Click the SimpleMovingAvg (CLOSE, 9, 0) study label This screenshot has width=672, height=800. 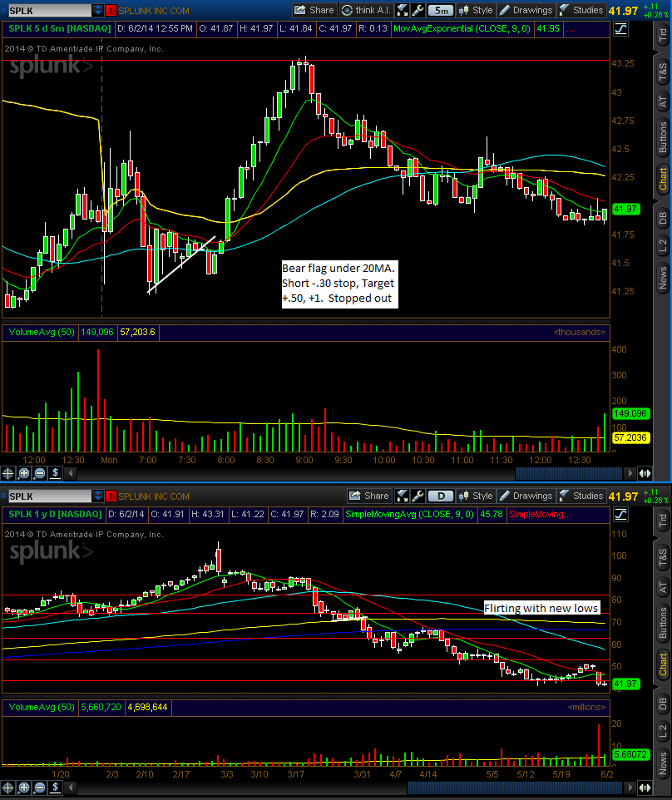409,514
